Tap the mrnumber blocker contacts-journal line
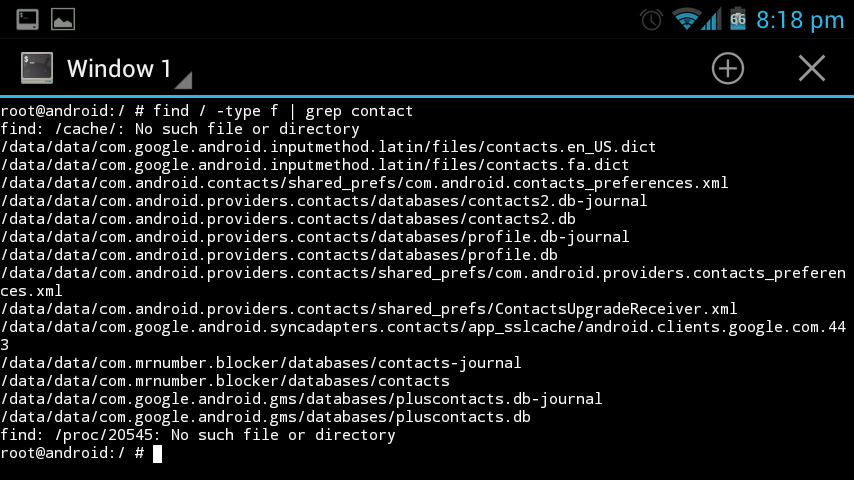 click(x=261, y=363)
